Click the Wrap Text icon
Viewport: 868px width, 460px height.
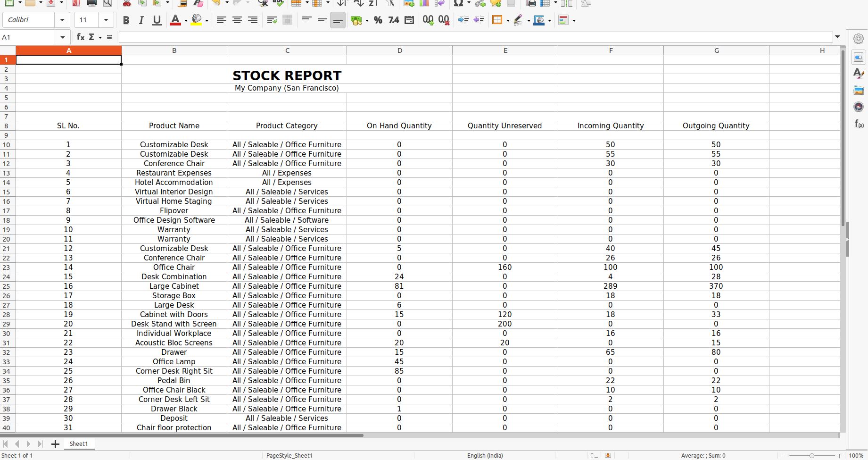[272, 20]
